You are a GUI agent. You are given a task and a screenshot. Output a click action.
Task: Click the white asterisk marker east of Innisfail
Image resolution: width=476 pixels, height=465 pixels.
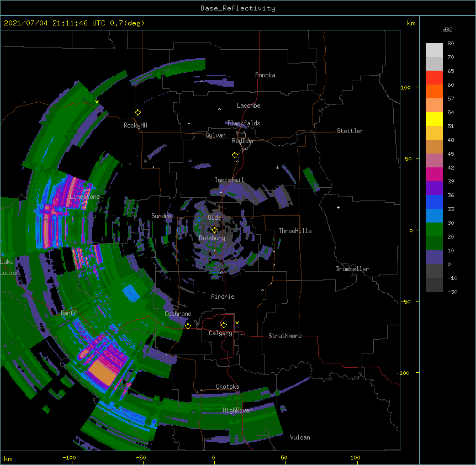coord(277,167)
